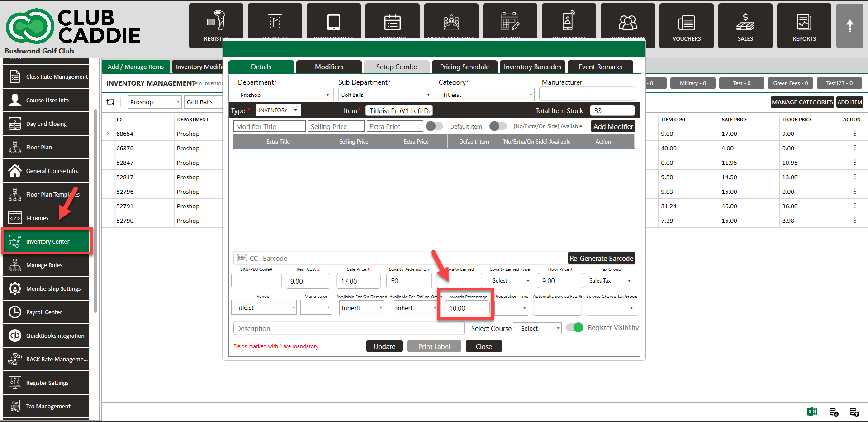Open the Vendor dropdown showing Titleist
The width and height of the screenshot is (868, 422).
click(264, 308)
